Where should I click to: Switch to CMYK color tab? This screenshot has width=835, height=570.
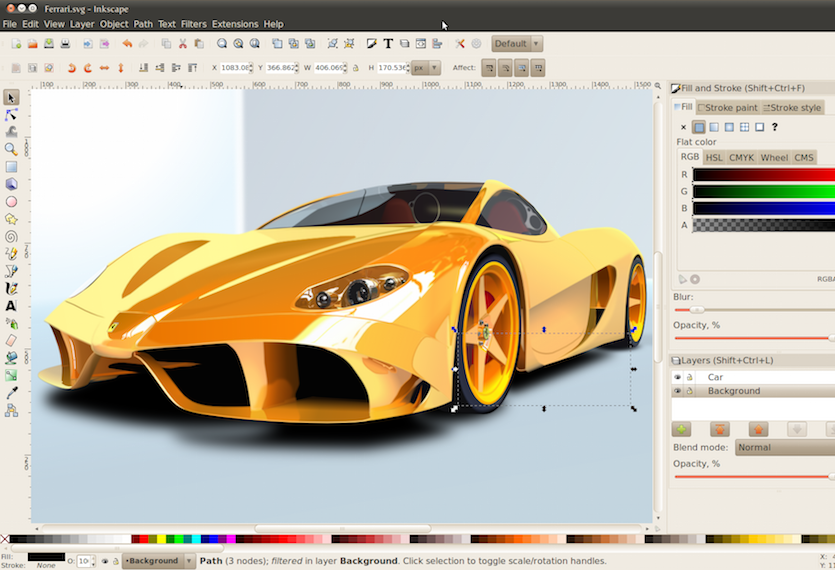(x=741, y=158)
